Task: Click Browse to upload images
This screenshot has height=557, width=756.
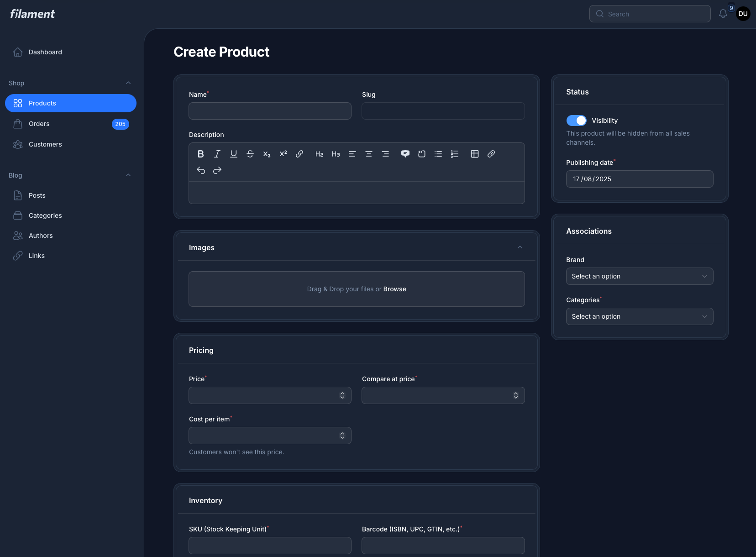Action: coord(394,289)
